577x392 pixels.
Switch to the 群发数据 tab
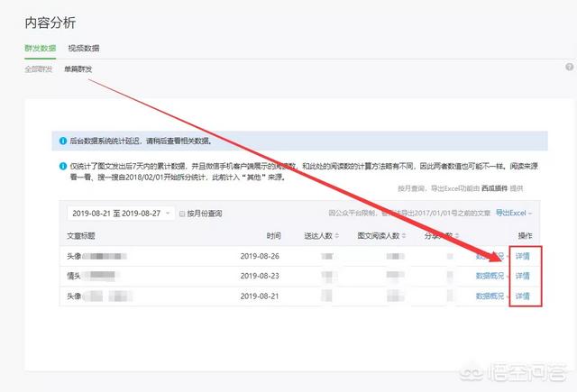(40, 48)
